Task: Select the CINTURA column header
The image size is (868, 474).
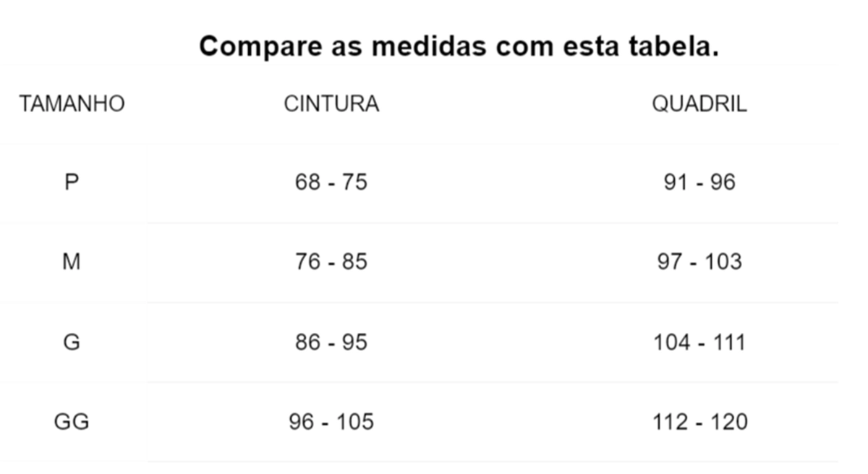Action: pyautogui.click(x=331, y=103)
